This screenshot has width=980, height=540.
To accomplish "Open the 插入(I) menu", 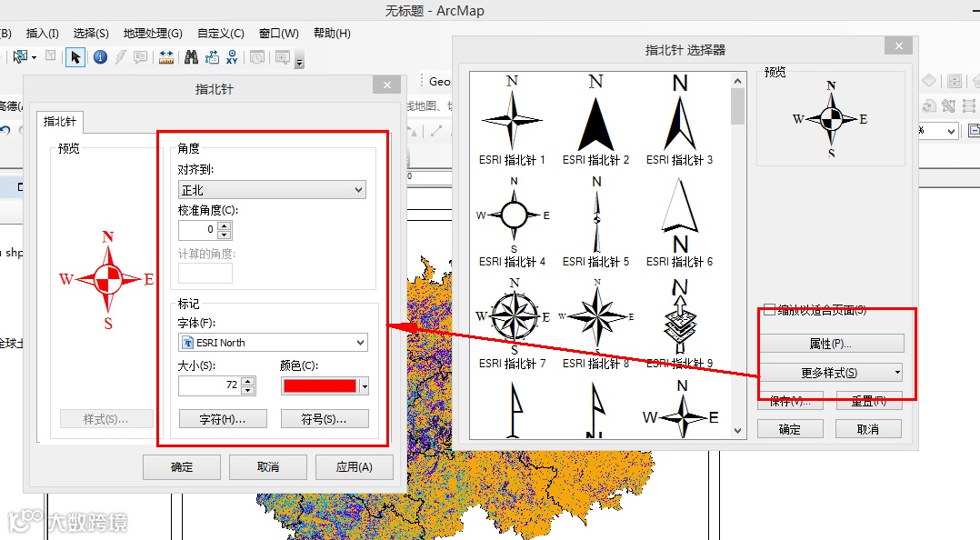I will pyautogui.click(x=43, y=33).
